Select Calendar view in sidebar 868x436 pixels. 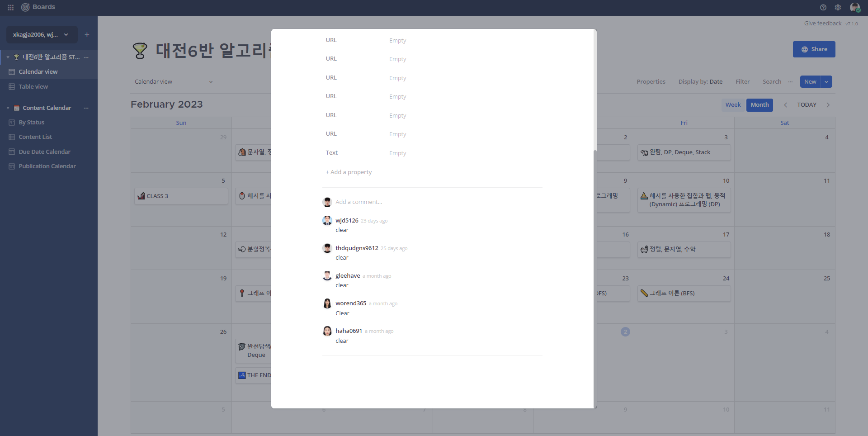(49, 71)
